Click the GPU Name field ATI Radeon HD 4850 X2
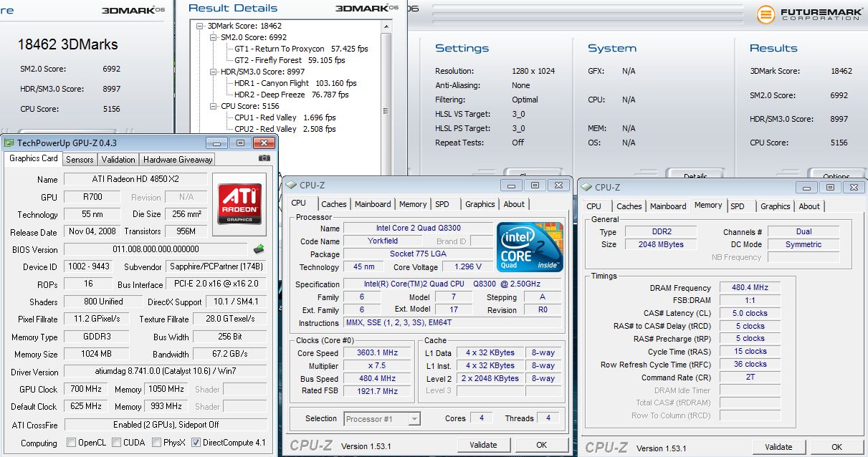The height and width of the screenshot is (457, 868). point(135,179)
